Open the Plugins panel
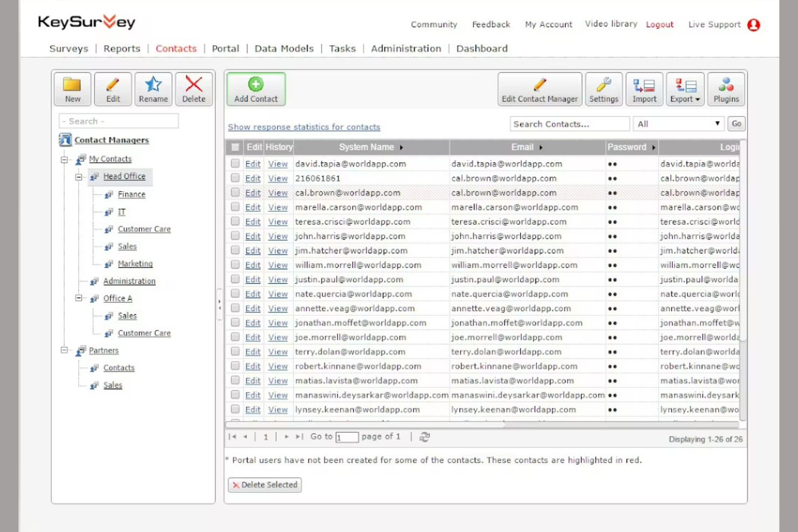798x532 pixels. (x=726, y=89)
